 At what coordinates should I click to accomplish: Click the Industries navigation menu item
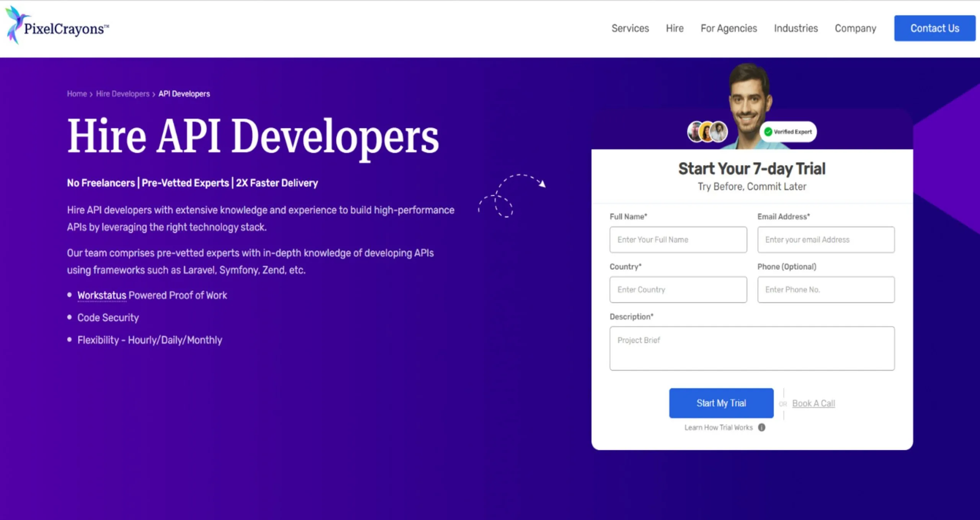795,28
